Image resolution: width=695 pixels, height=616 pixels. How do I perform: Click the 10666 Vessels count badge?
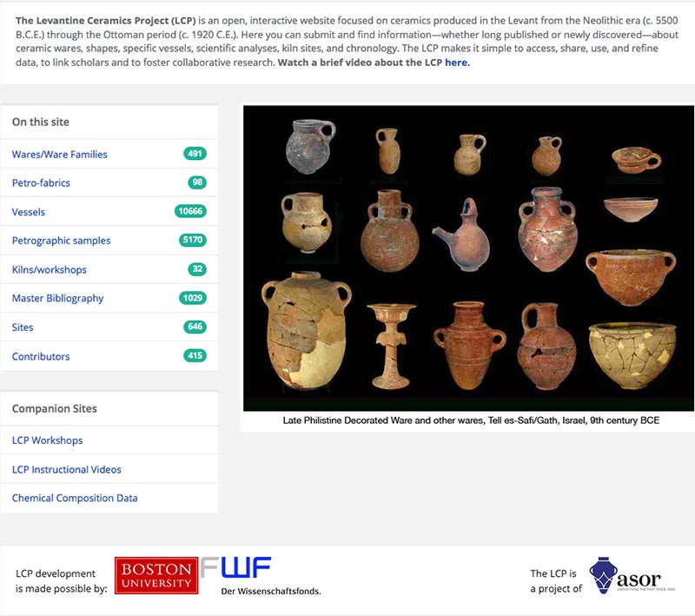point(190,211)
